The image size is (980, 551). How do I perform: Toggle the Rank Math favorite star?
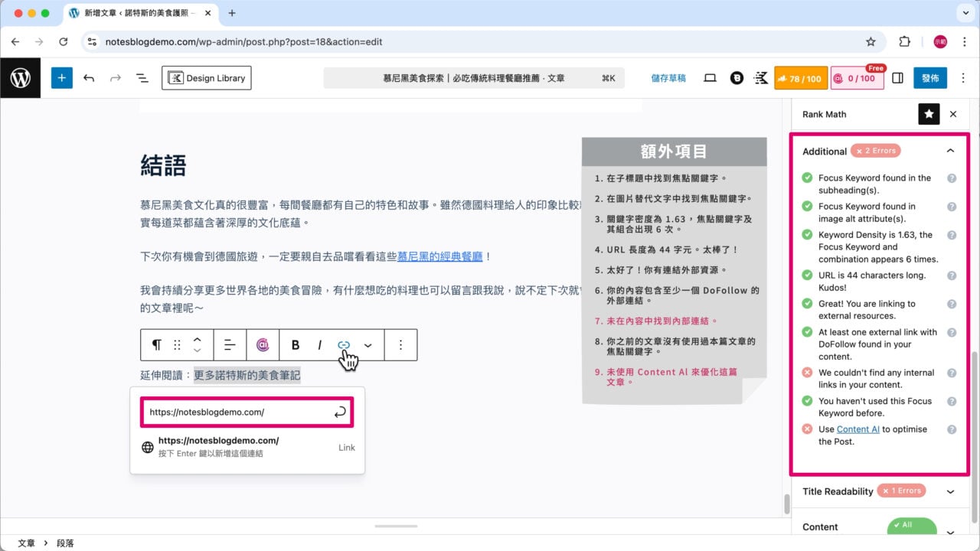click(x=929, y=113)
